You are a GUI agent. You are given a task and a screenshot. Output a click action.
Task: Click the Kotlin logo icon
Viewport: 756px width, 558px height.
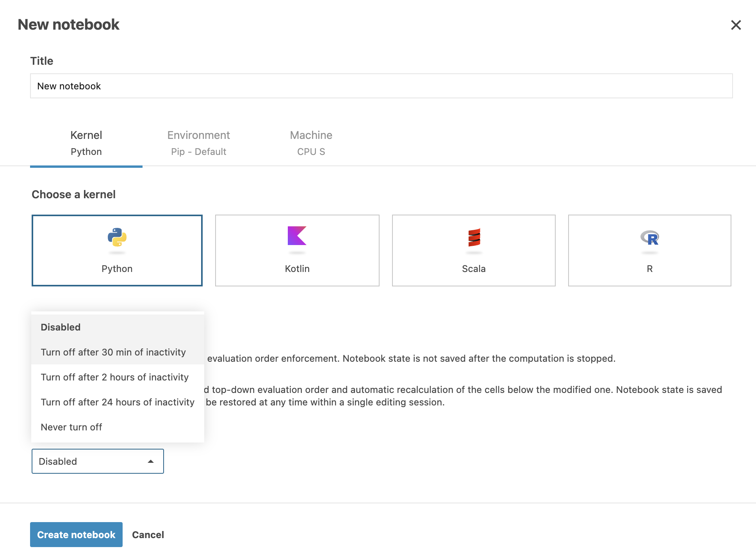(297, 236)
